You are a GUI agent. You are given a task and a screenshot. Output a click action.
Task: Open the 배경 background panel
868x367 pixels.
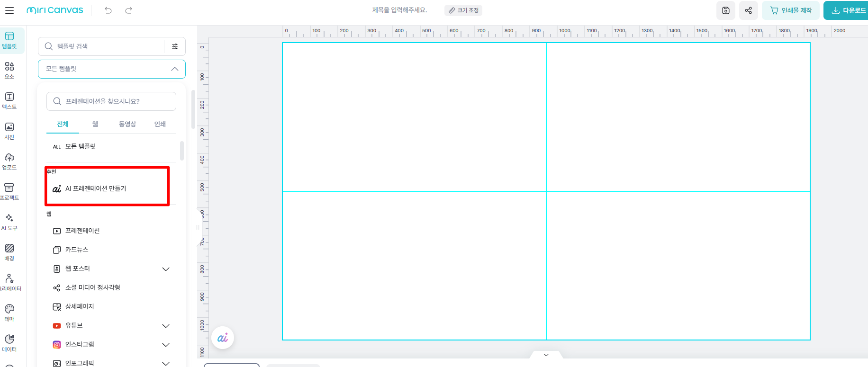[x=9, y=252]
